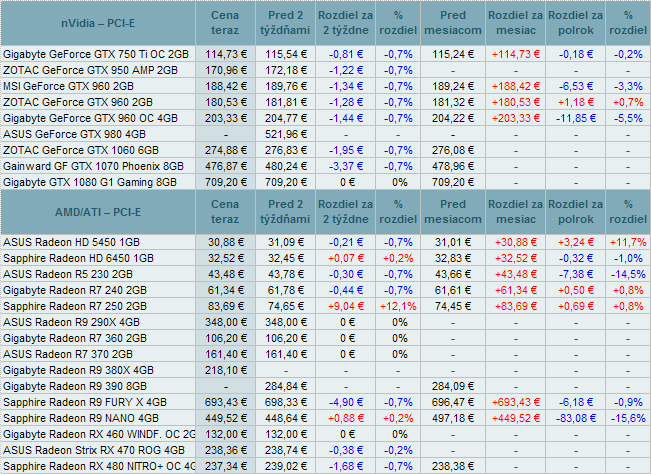Select Sapphire Radeon R9 FURY X 4GB

tap(85, 402)
